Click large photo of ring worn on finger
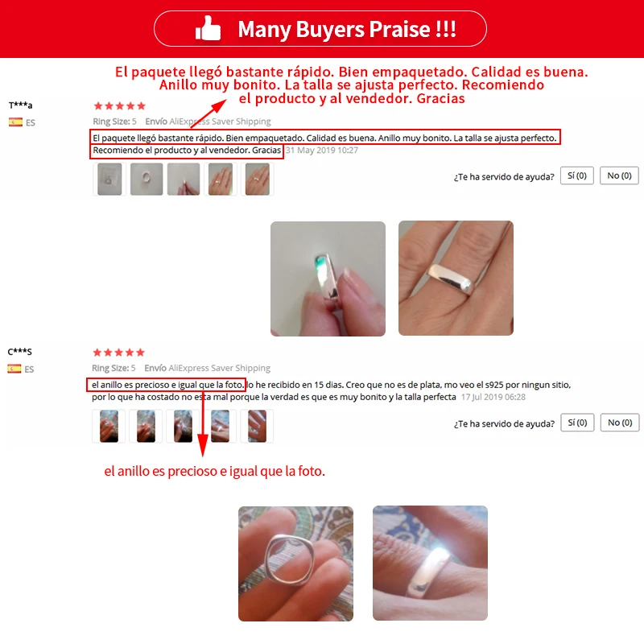The image size is (644, 644). pos(456,278)
